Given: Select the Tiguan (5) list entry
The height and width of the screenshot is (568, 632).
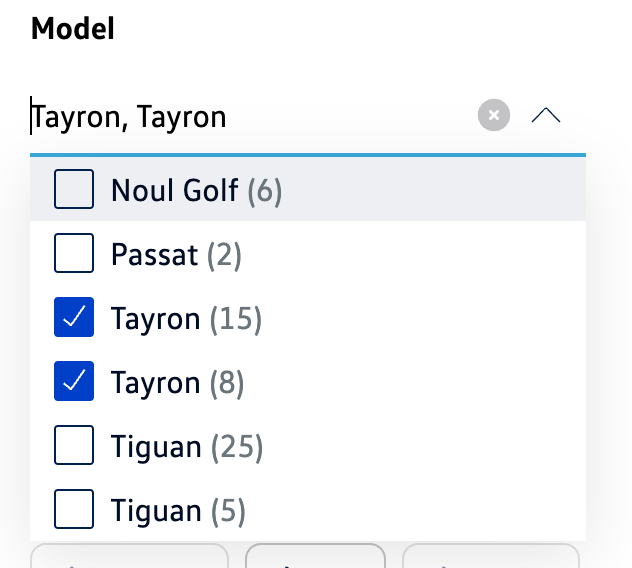Looking at the screenshot, I should [177, 511].
